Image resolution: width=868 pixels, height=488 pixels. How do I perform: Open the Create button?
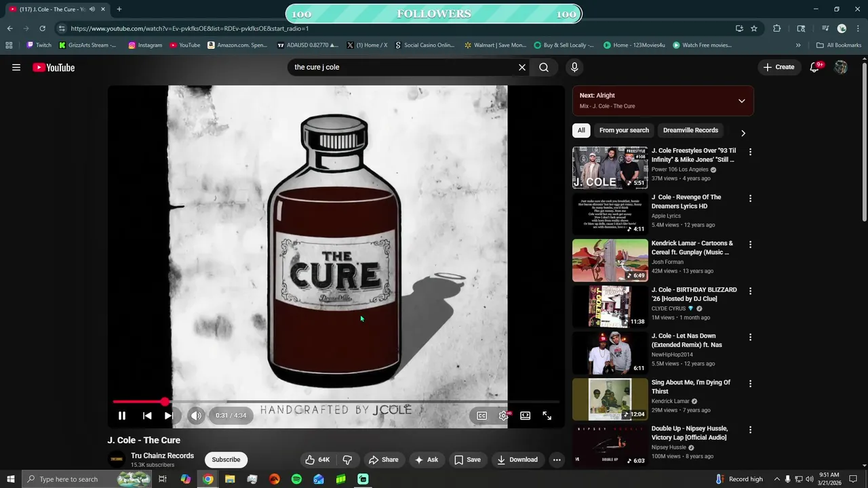(x=778, y=67)
